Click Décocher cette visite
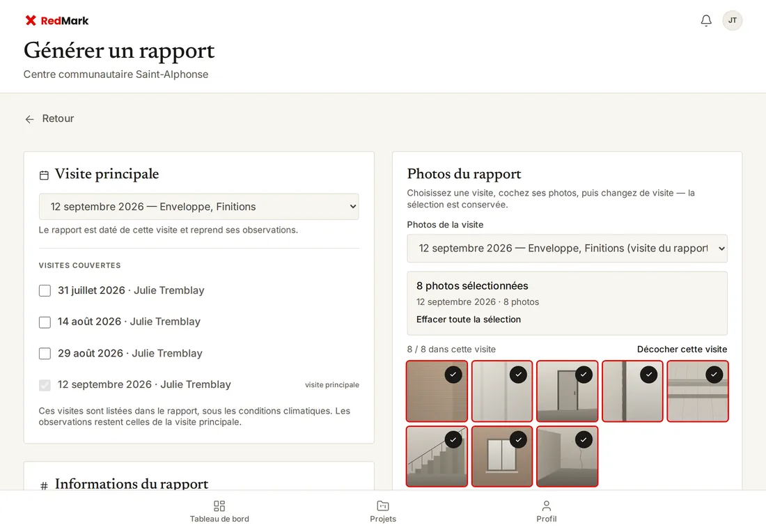 682,350
